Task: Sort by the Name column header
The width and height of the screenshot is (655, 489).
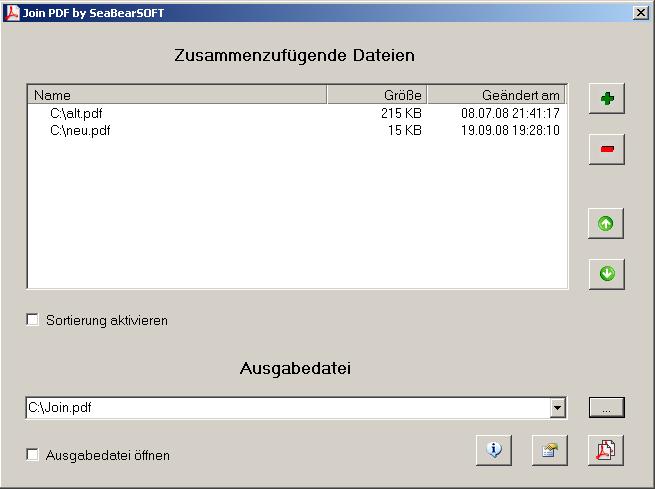Action: pyautogui.click(x=177, y=95)
